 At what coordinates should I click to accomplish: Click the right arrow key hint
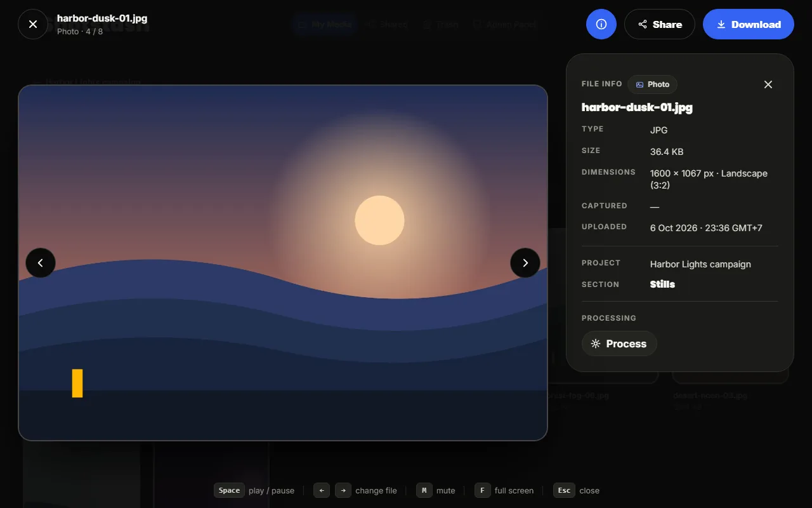click(x=343, y=490)
